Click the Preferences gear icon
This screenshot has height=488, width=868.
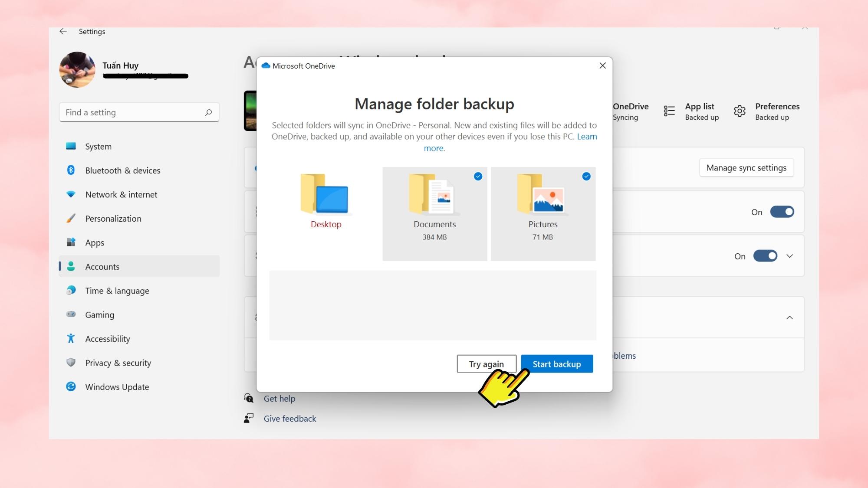pyautogui.click(x=740, y=111)
